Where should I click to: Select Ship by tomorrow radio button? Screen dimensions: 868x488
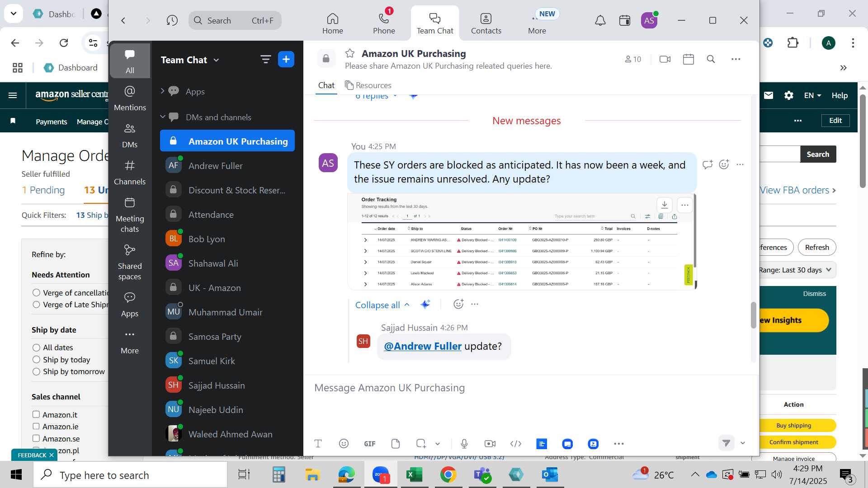point(36,371)
